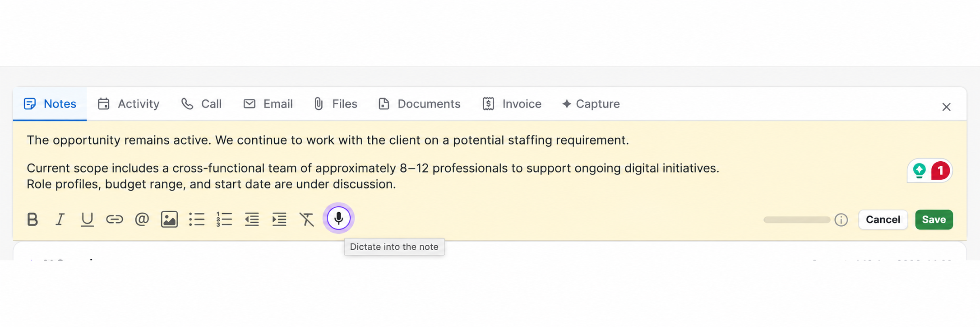Go to the Invoice tab
This screenshot has width=980, height=327.
click(x=512, y=104)
